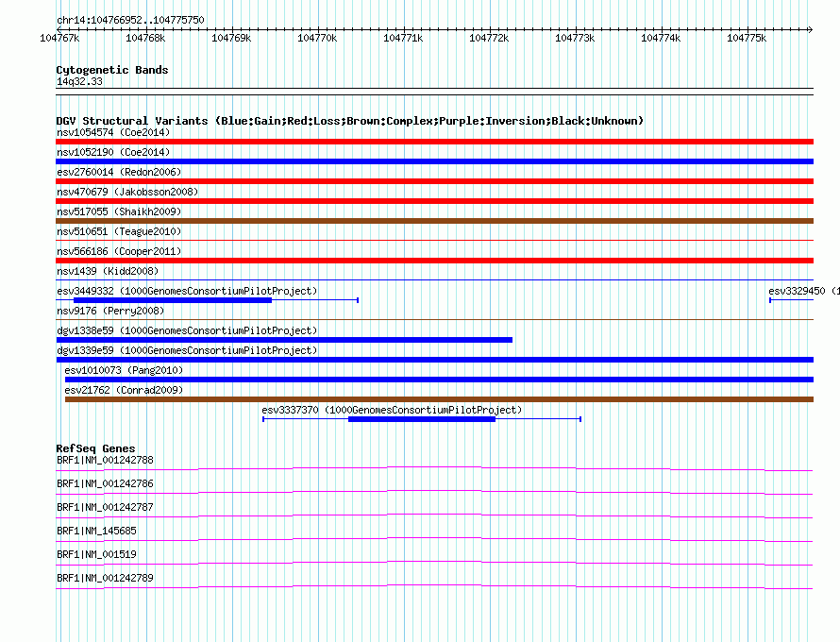The height and width of the screenshot is (642, 840).
Task: Click the partially visible esv3329450 label
Action: (803, 291)
